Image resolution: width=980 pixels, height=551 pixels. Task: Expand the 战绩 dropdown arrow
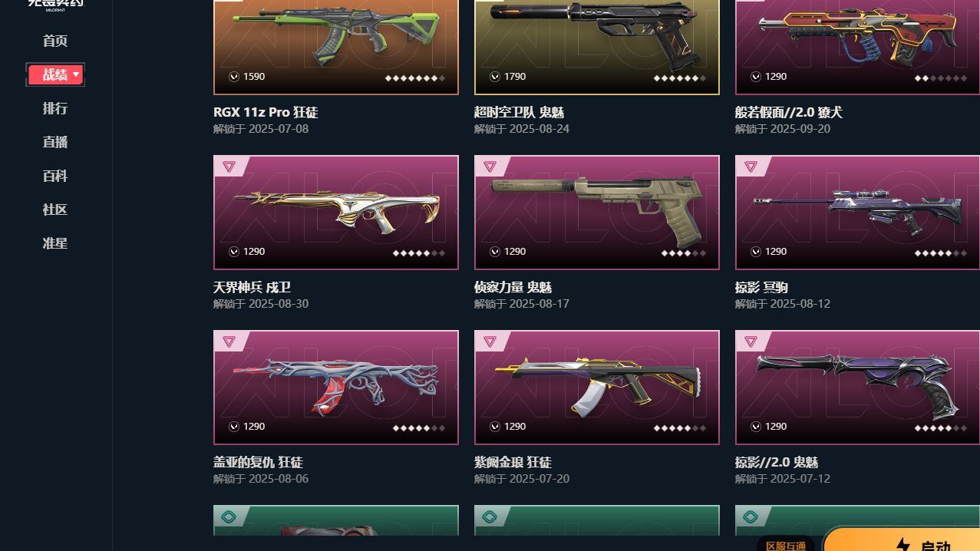(76, 74)
